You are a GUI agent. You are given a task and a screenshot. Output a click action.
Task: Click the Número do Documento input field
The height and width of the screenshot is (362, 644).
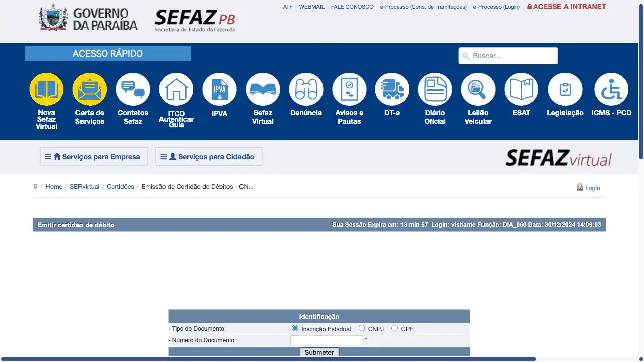point(326,340)
